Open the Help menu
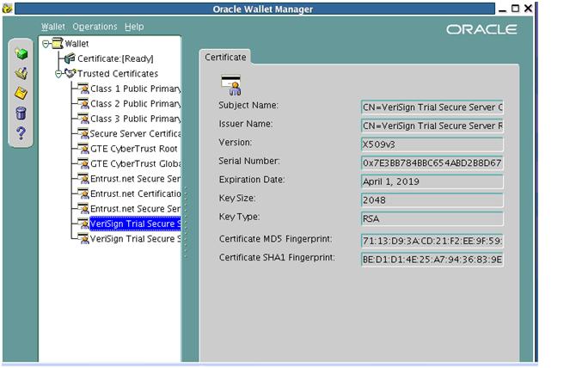Viewport: 588px width, 368px height. point(134,27)
